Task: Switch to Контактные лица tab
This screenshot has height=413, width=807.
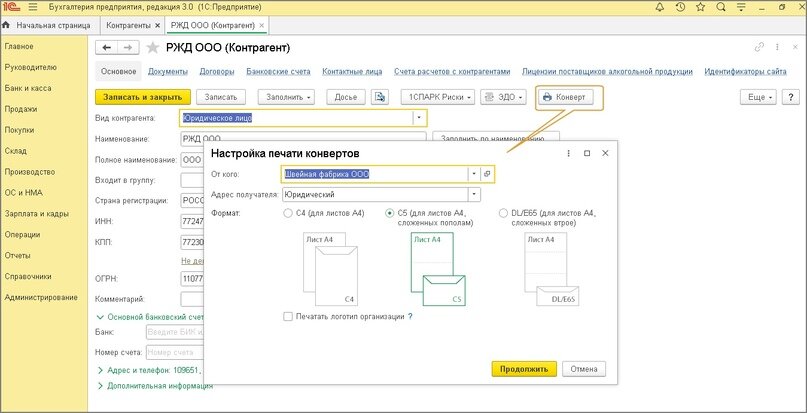Action: [x=352, y=72]
